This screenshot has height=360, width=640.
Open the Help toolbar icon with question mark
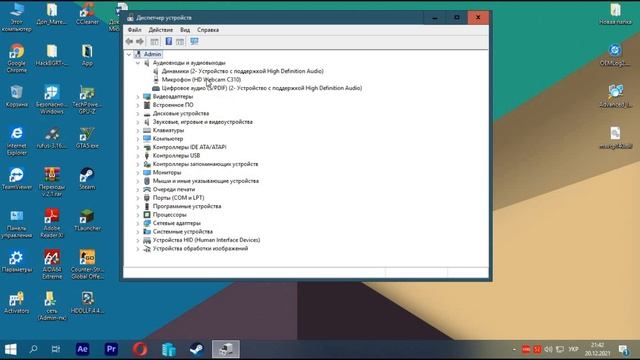coord(169,41)
